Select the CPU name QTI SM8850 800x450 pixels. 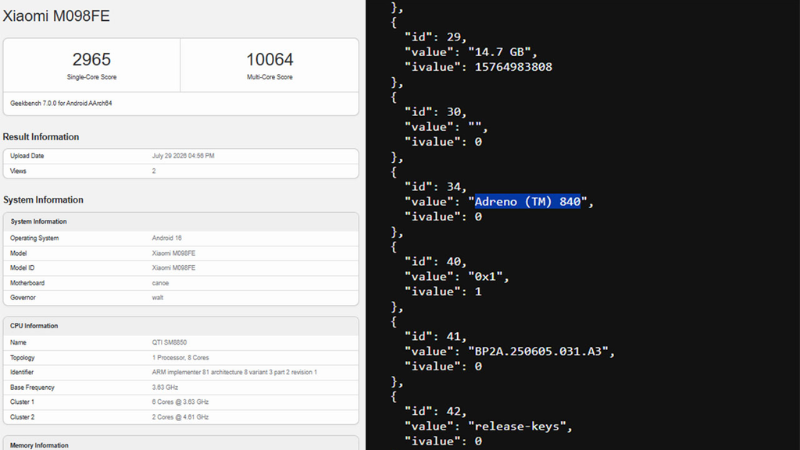click(x=169, y=342)
